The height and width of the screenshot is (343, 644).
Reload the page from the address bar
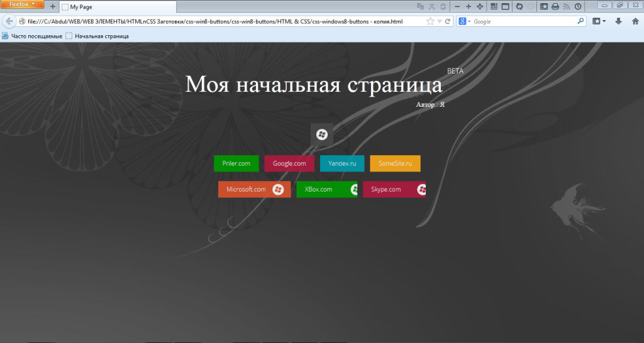(x=448, y=21)
